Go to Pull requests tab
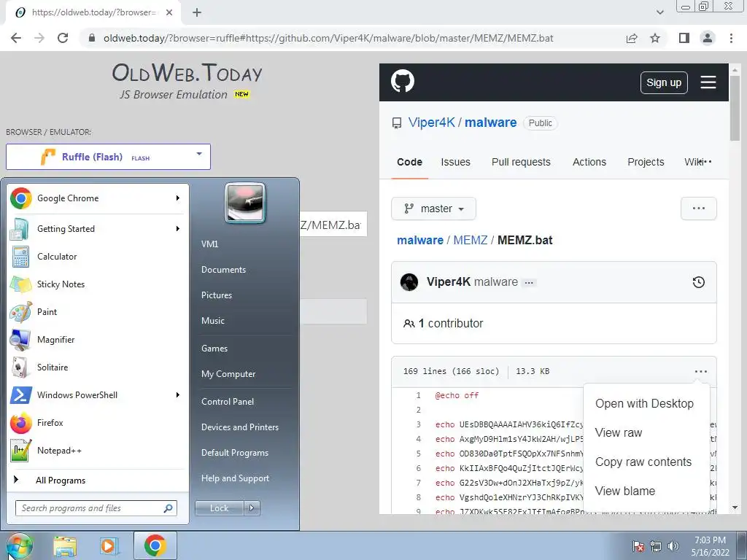The width and height of the screenshot is (747, 560). click(521, 162)
